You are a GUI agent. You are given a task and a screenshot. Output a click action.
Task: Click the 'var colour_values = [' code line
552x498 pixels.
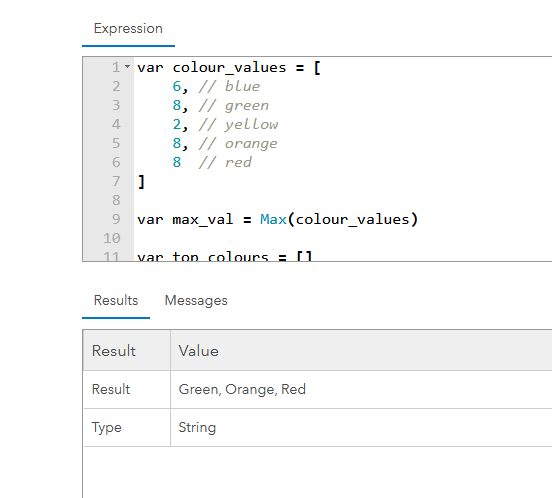pos(229,68)
